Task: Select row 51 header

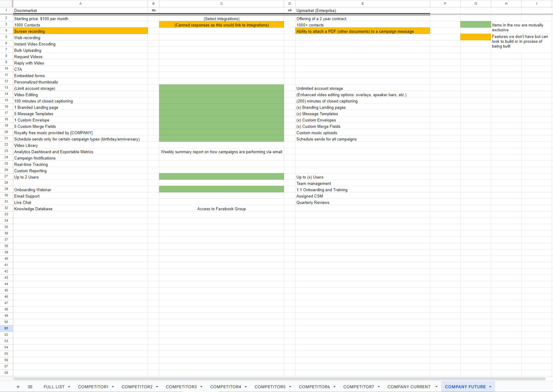Action: tap(6, 328)
